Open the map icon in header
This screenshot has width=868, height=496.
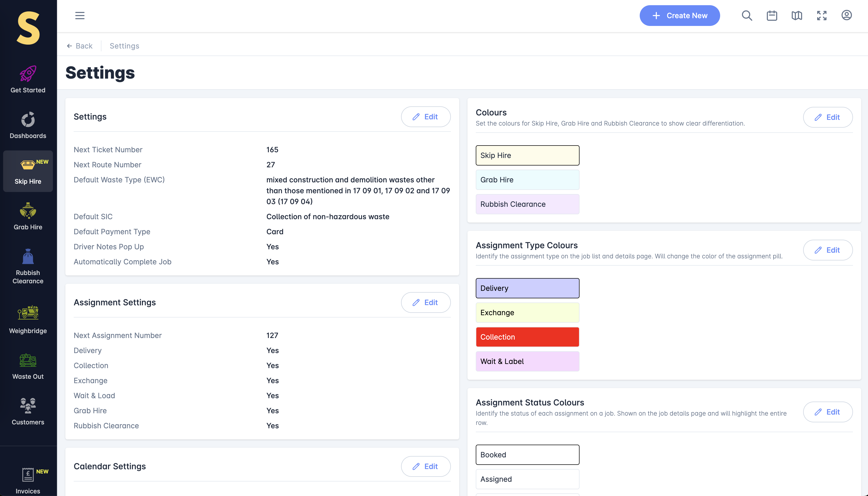[796, 16]
